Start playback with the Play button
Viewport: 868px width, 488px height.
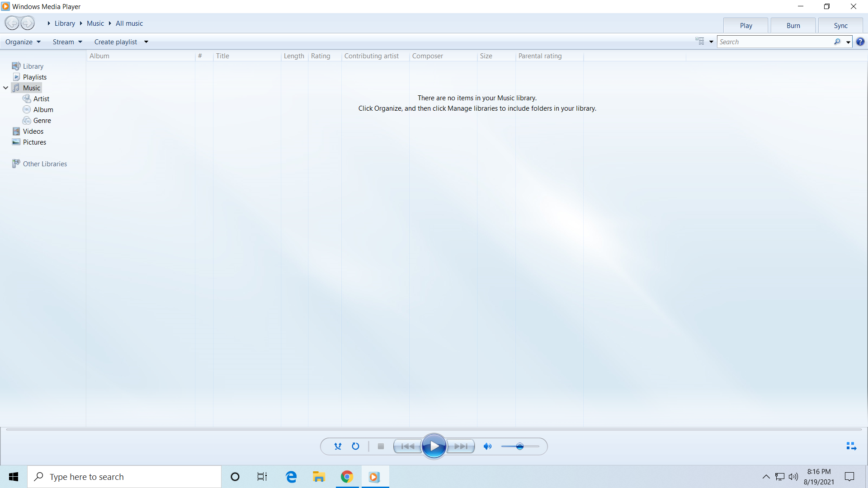[434, 446]
